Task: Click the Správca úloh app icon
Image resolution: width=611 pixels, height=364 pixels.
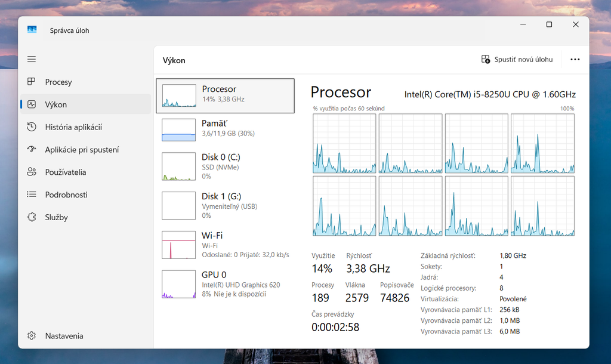Action: point(32,30)
